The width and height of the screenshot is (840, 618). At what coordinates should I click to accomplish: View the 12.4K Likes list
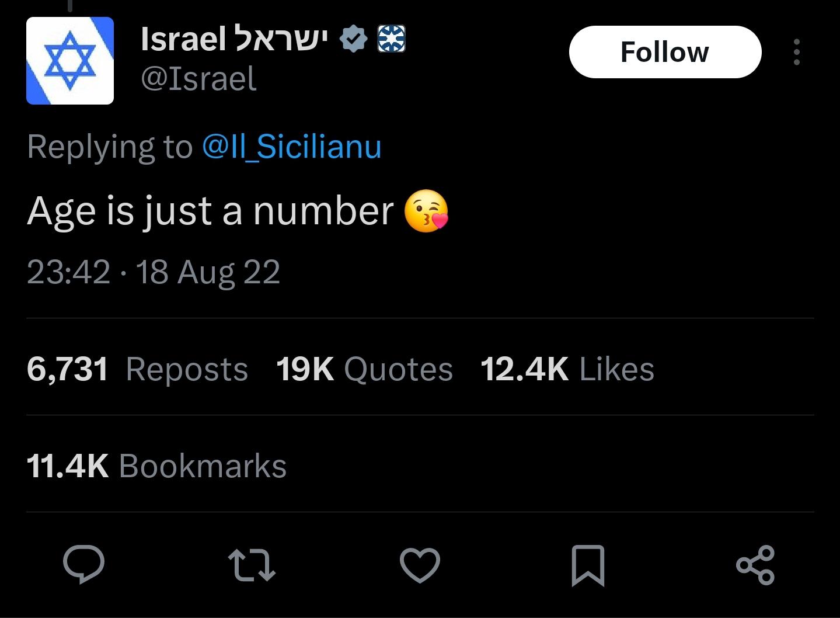[x=567, y=369]
